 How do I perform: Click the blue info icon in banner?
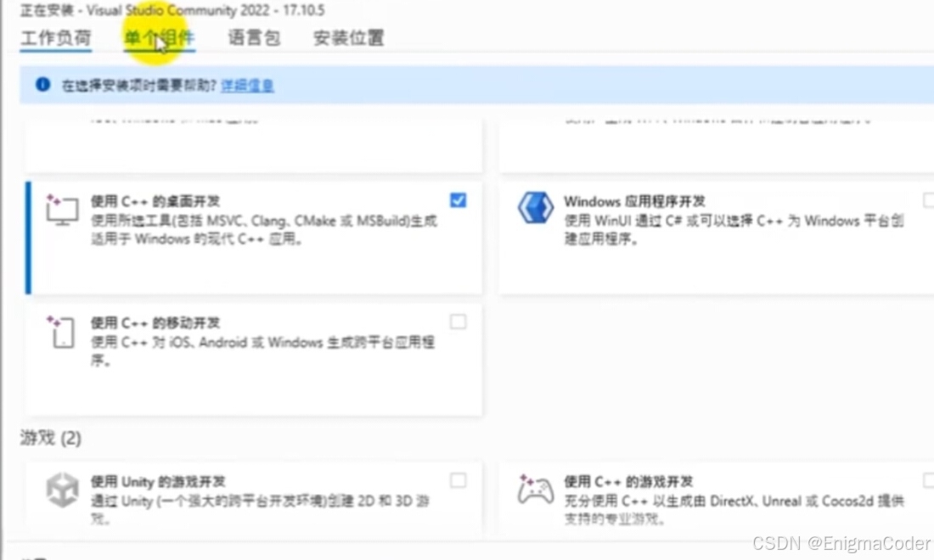43,85
